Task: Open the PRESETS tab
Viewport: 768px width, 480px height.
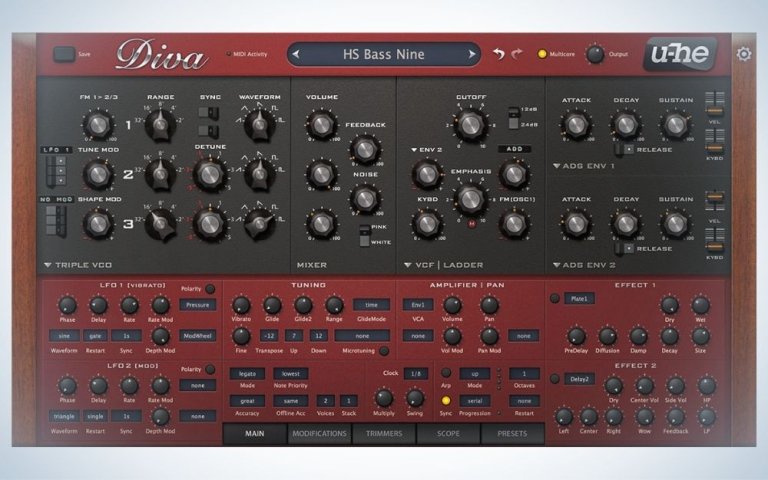Action: 512,434
